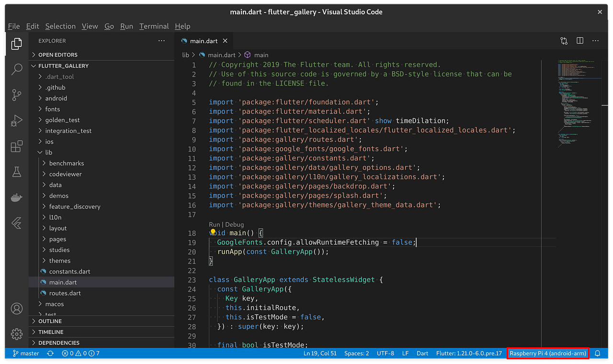
Task: Open the Testing panel beaker icon
Action: pyautogui.click(x=16, y=171)
